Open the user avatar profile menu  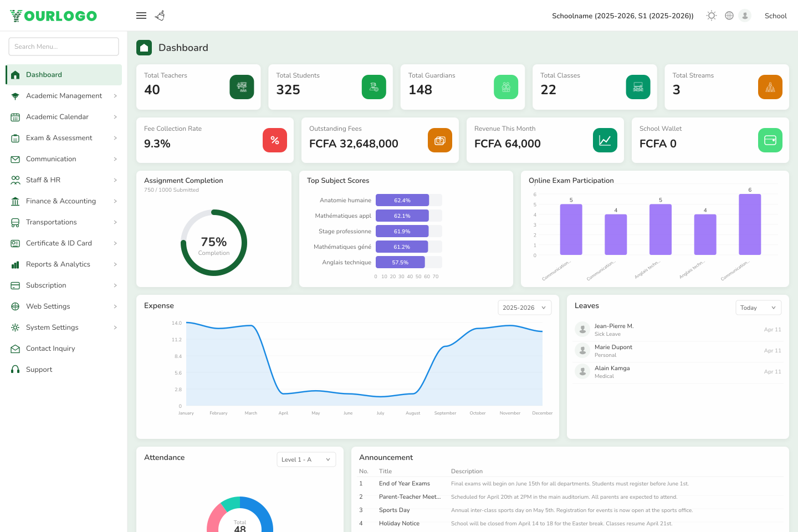pos(745,16)
